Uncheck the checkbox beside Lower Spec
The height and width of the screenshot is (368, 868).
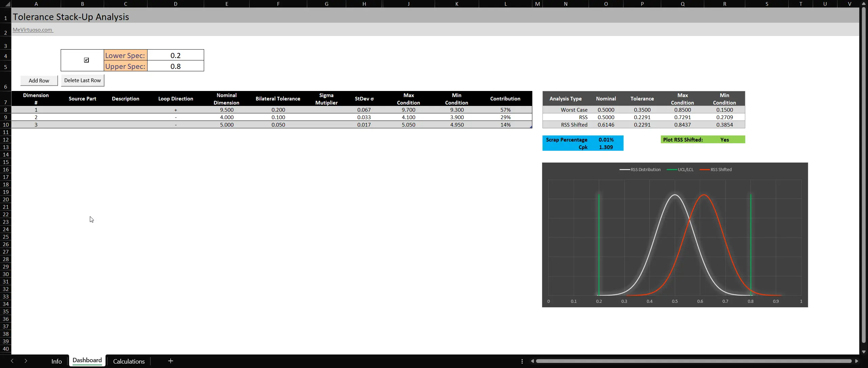tap(86, 60)
